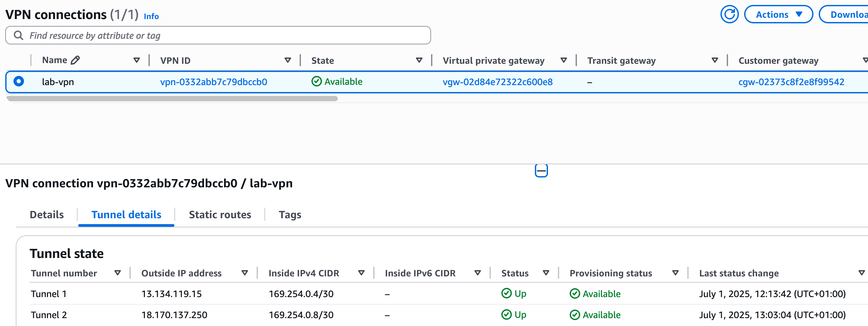This screenshot has width=868, height=326.
Task: Switch to the Details tab
Action: tap(47, 215)
